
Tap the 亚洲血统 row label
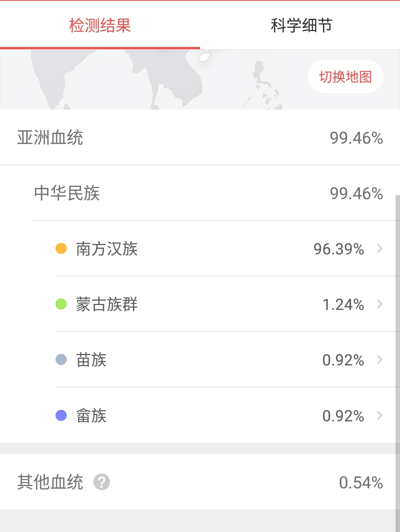pyautogui.click(x=50, y=138)
